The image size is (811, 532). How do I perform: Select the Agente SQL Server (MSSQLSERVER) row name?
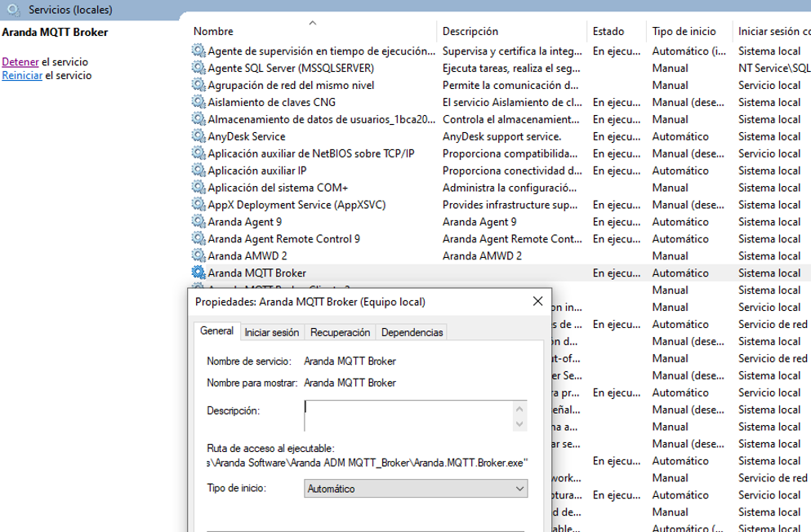click(x=291, y=69)
